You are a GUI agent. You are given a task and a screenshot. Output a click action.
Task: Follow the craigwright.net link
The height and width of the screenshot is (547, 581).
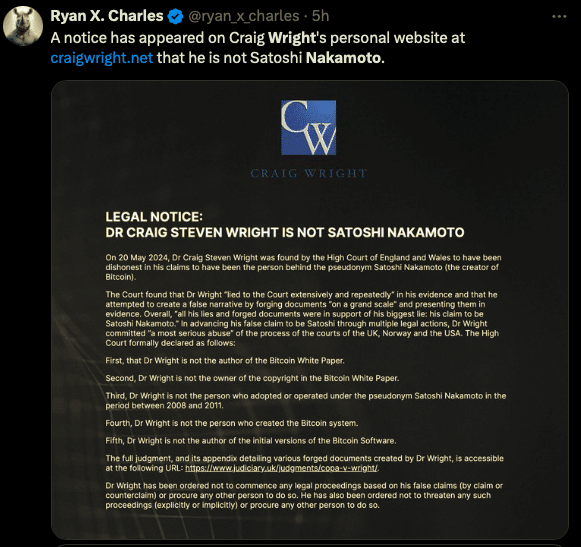102,58
